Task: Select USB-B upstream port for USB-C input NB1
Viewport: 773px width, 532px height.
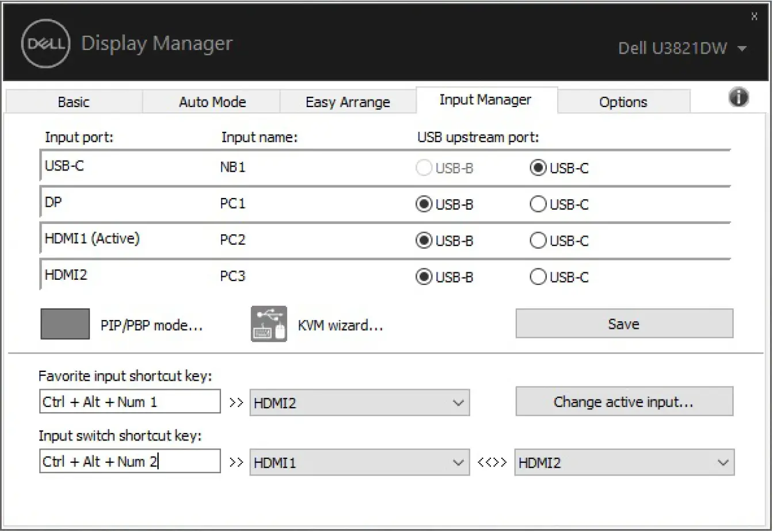Action: (x=424, y=168)
